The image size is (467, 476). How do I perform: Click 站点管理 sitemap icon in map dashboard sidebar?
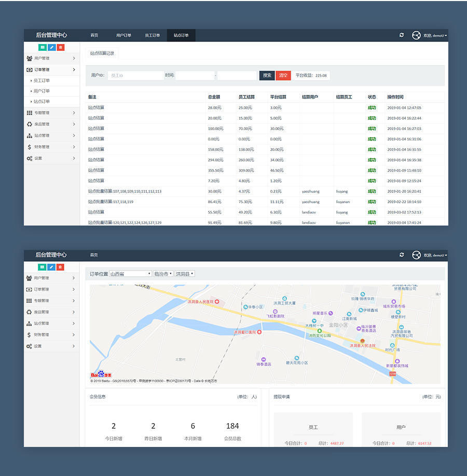(x=29, y=324)
